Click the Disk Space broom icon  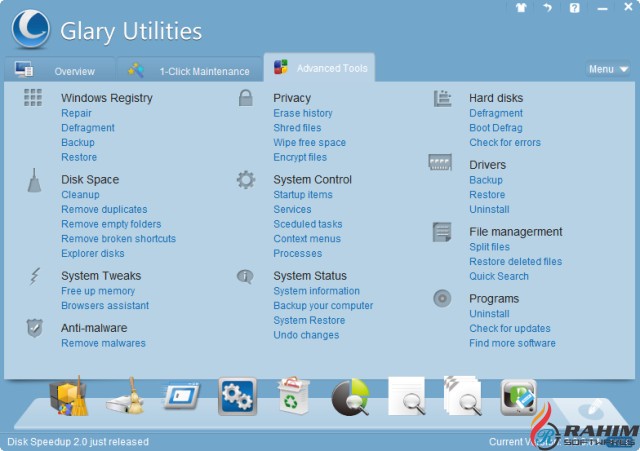[x=34, y=180]
